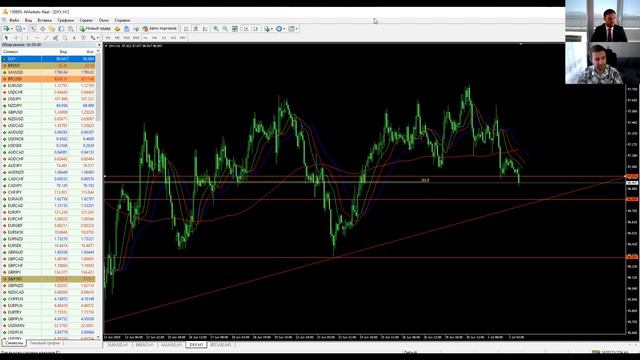Expand the Templates dropdown arrow
The width and height of the screenshot is (640, 360).
297,29
